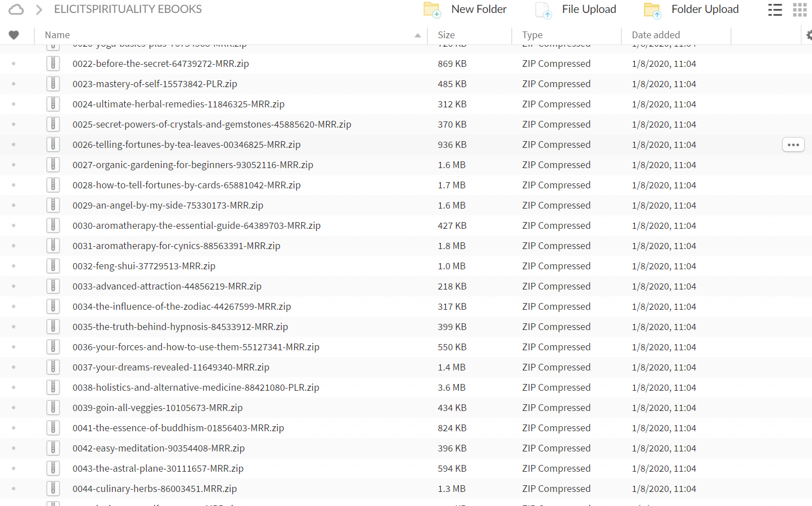The image size is (812, 506).
Task: Click the Folder Upload icon
Action: tap(652, 10)
